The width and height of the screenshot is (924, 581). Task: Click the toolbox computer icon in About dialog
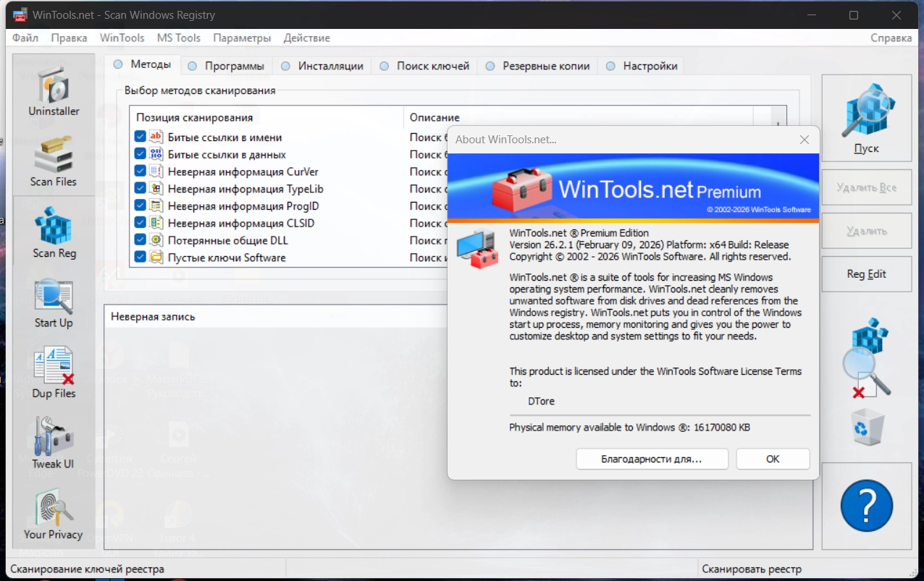478,247
